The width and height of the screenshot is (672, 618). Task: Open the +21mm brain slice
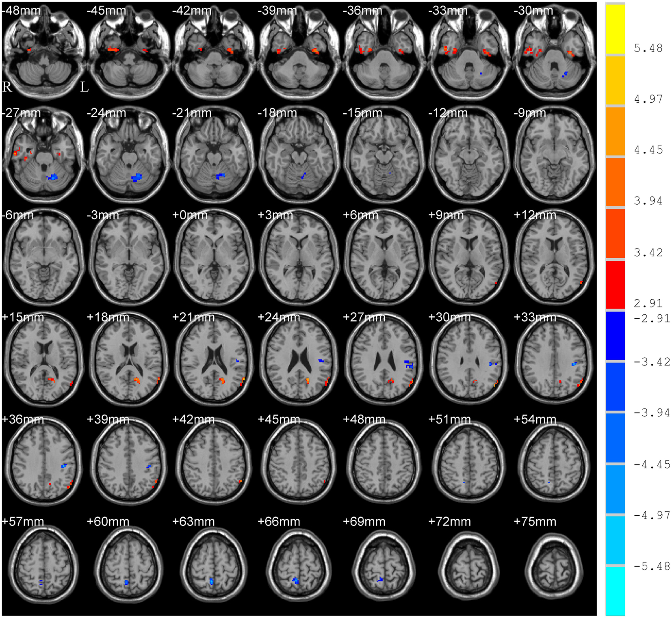[214, 359]
